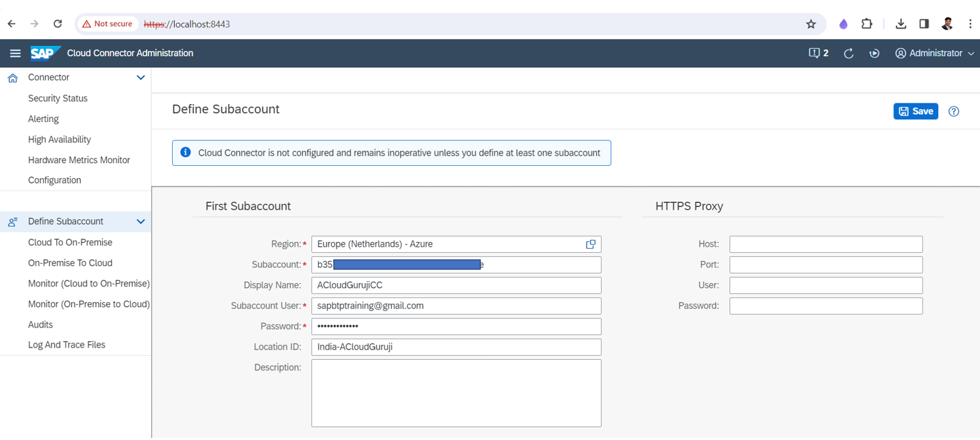Open Hardware Metrics Monitor
980x440 pixels.
point(79,160)
